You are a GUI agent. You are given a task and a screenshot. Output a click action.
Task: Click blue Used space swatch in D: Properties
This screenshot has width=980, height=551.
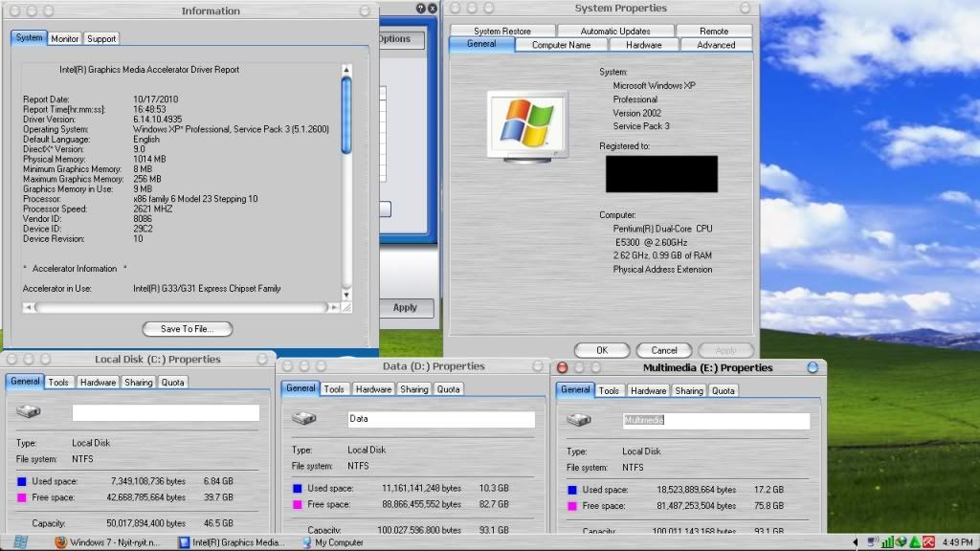tap(298, 489)
